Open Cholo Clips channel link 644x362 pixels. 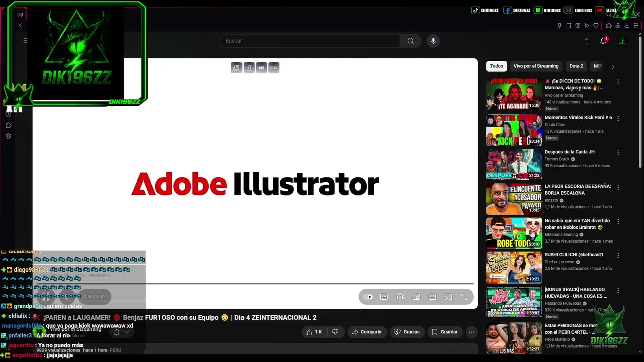click(555, 125)
